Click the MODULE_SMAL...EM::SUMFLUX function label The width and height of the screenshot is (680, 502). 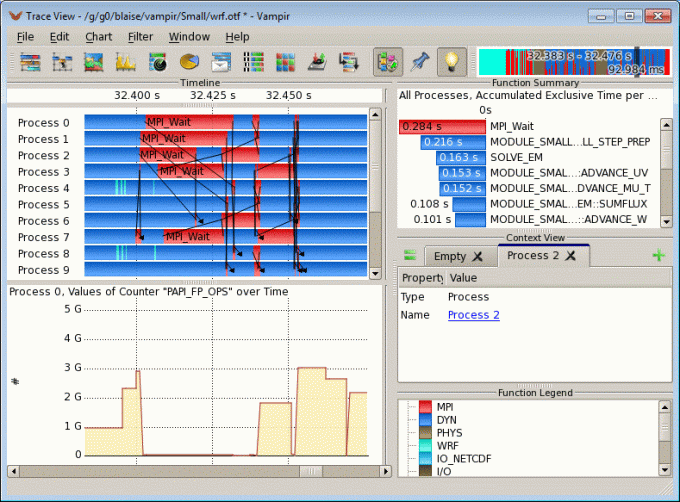coord(569,204)
